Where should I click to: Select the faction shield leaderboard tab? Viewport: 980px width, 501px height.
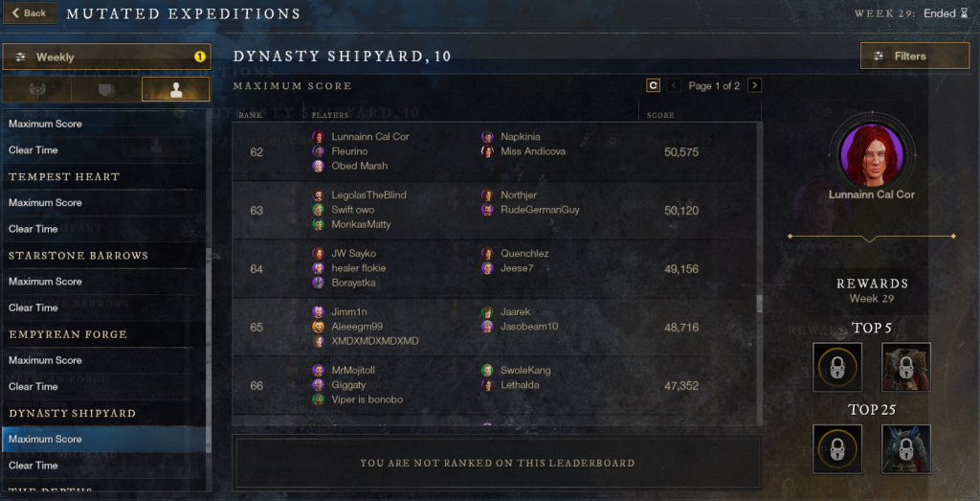point(106,89)
